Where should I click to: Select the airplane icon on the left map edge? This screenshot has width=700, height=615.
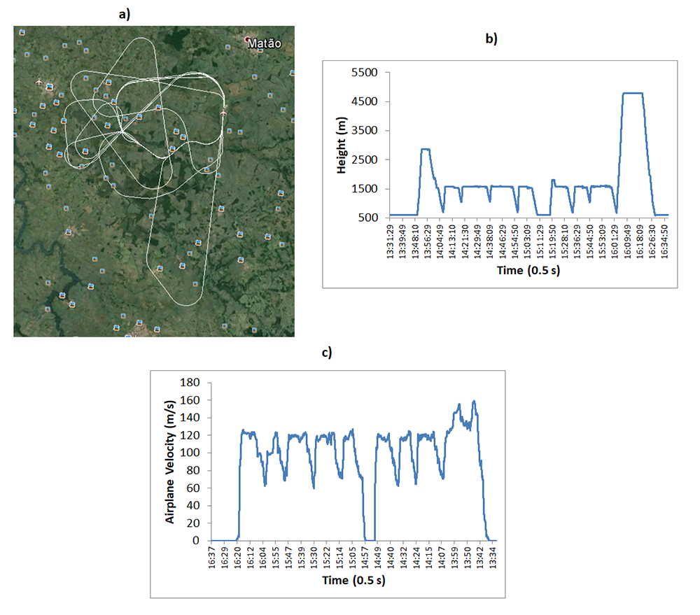[39, 82]
